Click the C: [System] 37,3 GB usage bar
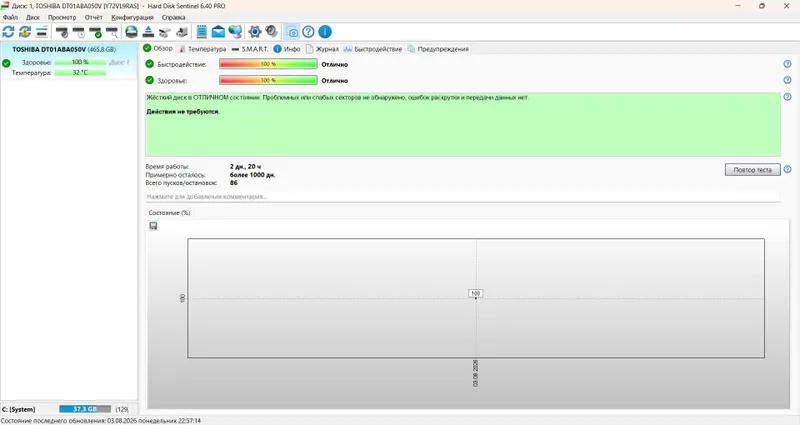 [85, 409]
